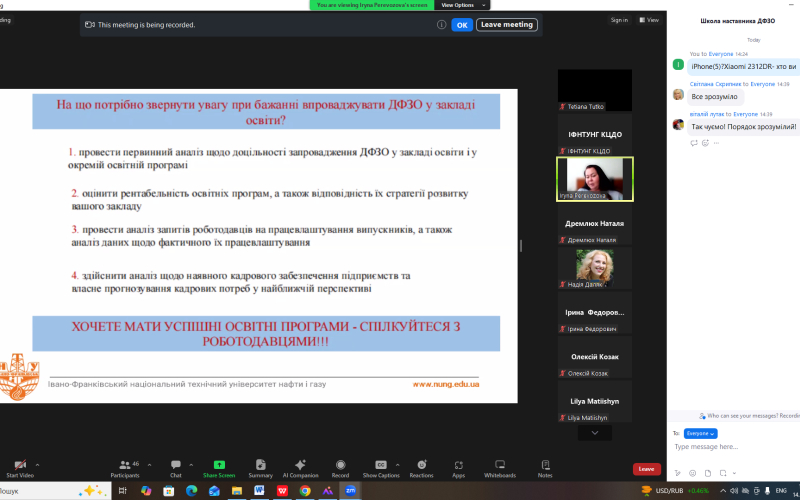Open the View Options dropdown
The image size is (800, 500).
click(462, 5)
